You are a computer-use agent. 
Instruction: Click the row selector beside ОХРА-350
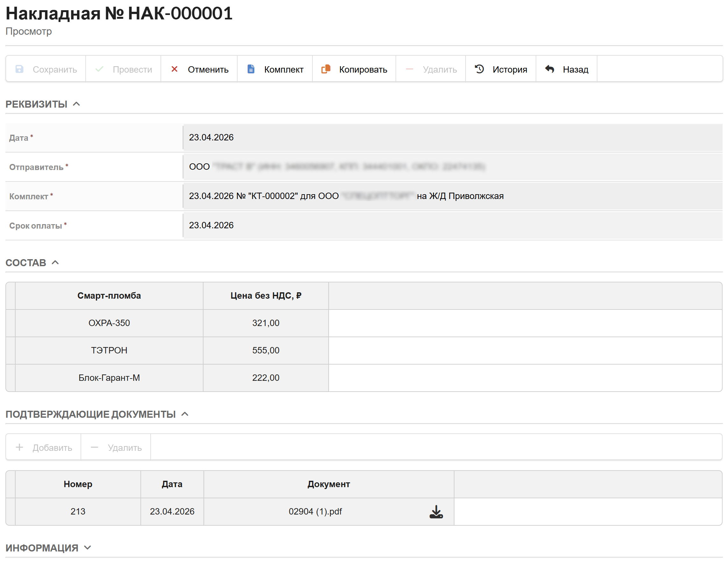[x=11, y=323]
